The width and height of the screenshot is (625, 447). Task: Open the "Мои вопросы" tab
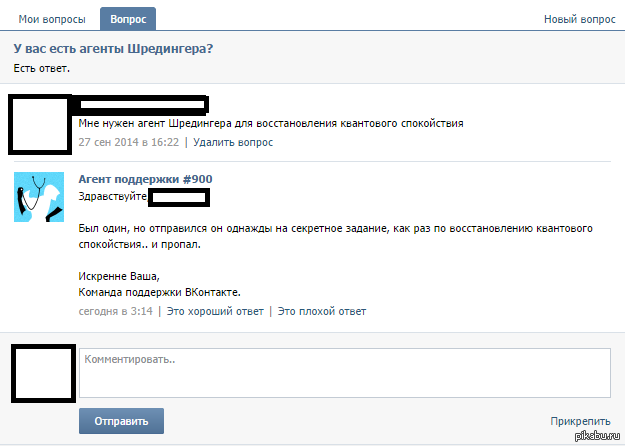tap(52, 19)
